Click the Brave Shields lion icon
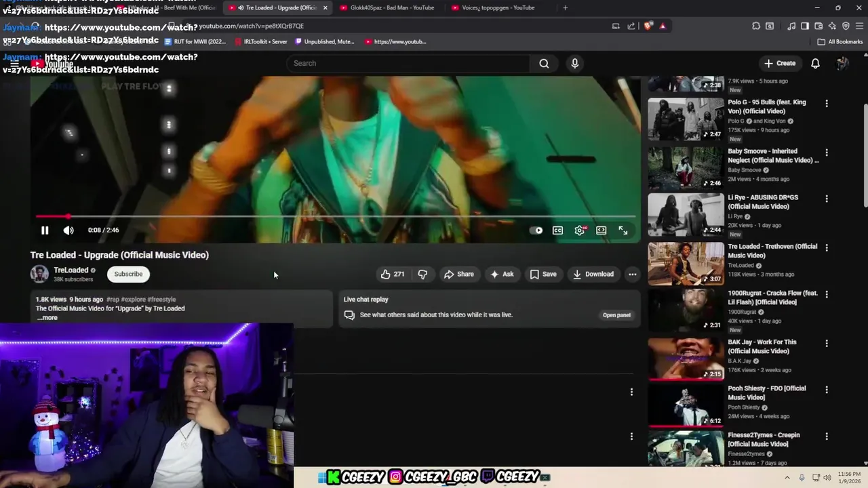Screen dimensions: 868x488 tap(648, 26)
